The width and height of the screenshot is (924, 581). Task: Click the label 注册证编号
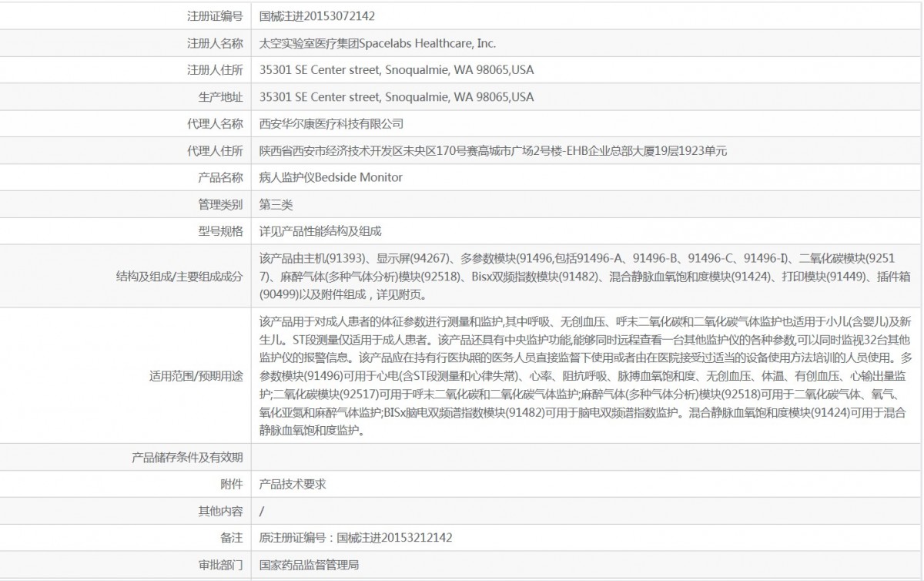pos(215,15)
